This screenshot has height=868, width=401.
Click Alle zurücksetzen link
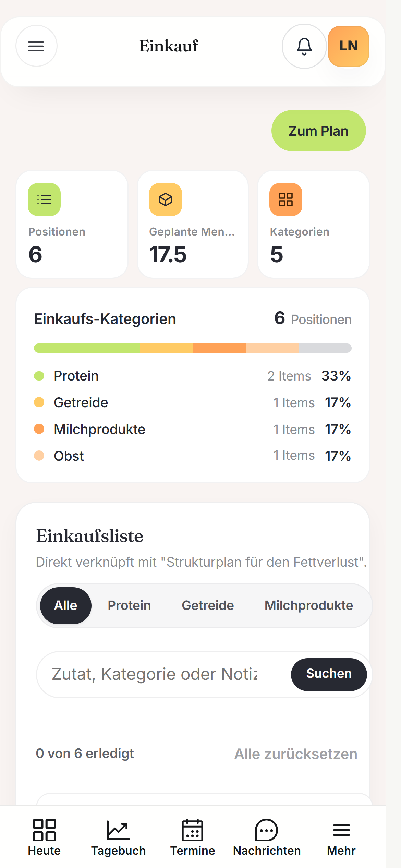coord(296,754)
